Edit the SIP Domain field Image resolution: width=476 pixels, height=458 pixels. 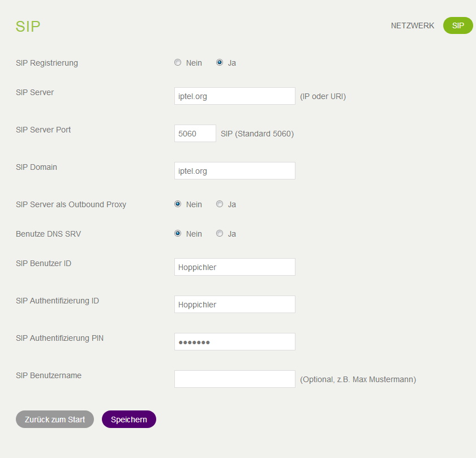[x=235, y=171]
